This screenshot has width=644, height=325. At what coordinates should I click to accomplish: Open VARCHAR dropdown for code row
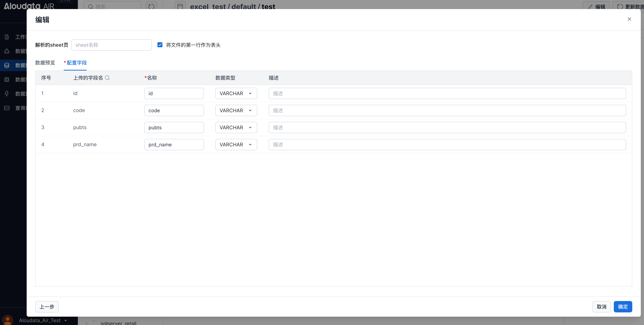pos(236,110)
